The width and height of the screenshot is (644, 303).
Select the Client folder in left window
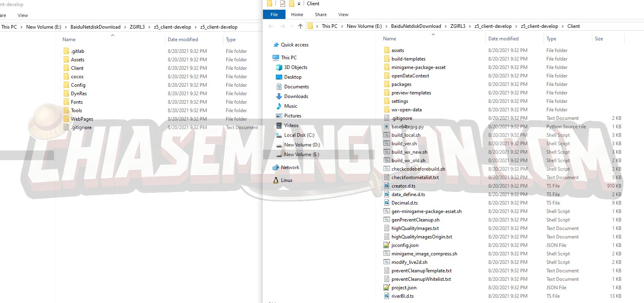77,68
